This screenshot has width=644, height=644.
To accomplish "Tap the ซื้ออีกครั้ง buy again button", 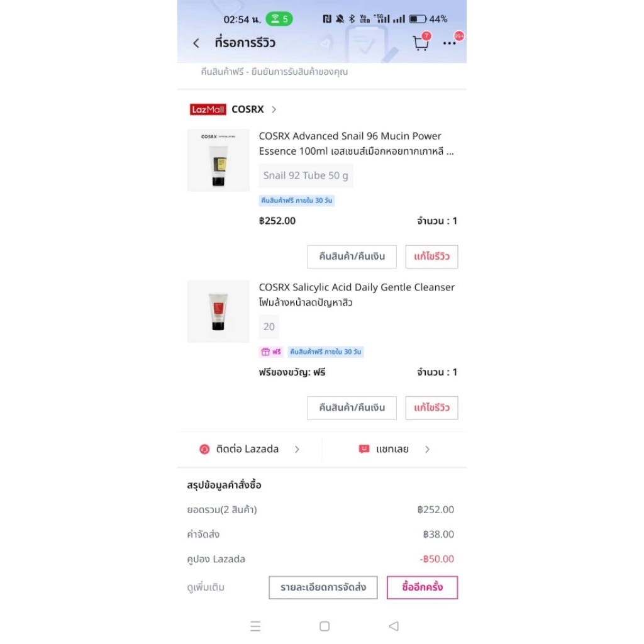I will click(x=422, y=587).
